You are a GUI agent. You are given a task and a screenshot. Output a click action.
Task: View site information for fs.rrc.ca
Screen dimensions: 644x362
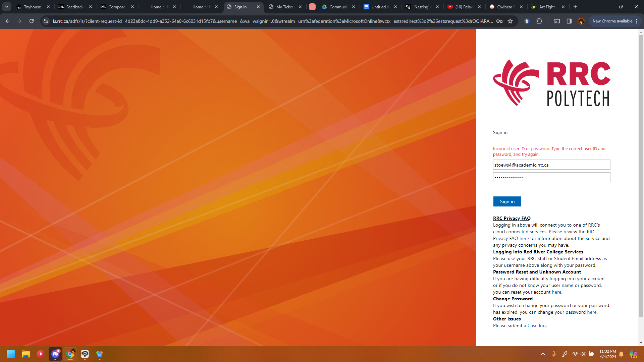(x=46, y=21)
